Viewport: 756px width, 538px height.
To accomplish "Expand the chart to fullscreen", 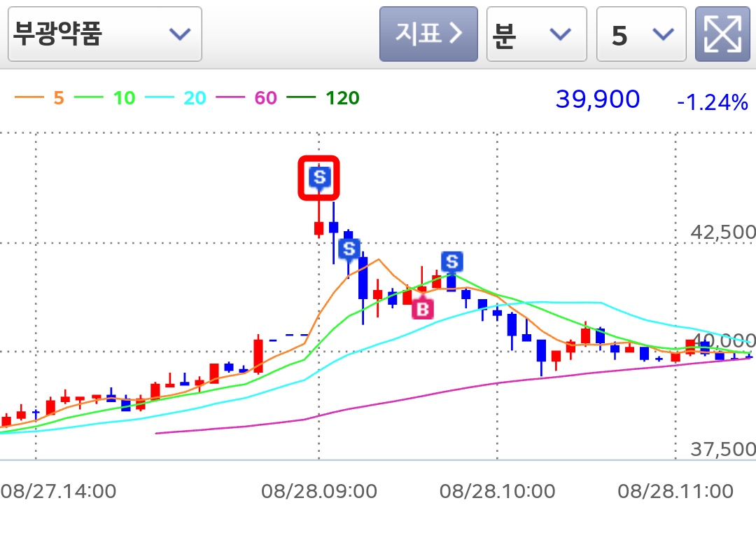I will (722, 34).
